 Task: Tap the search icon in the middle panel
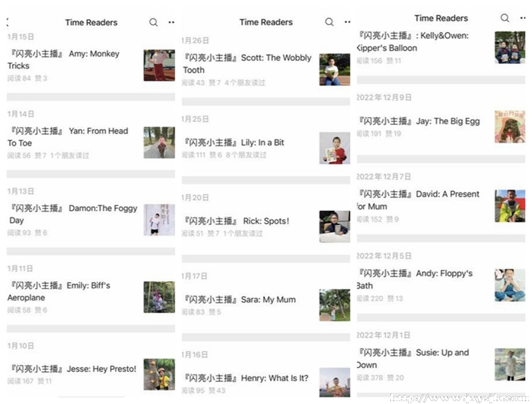pos(329,22)
